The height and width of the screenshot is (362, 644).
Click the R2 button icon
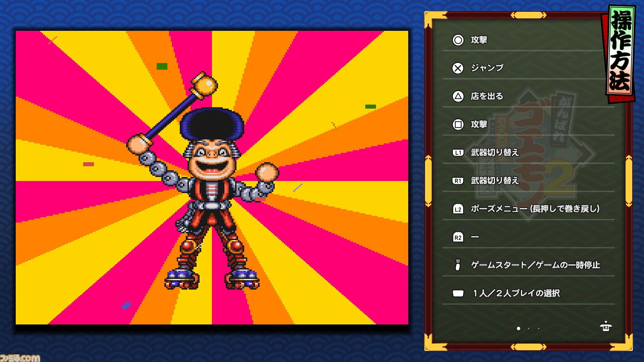coord(458,237)
